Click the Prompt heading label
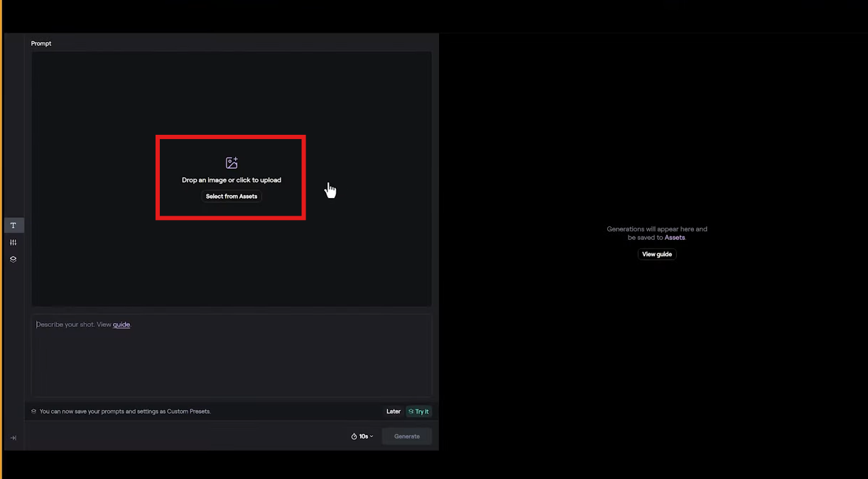The image size is (868, 479). (41, 43)
